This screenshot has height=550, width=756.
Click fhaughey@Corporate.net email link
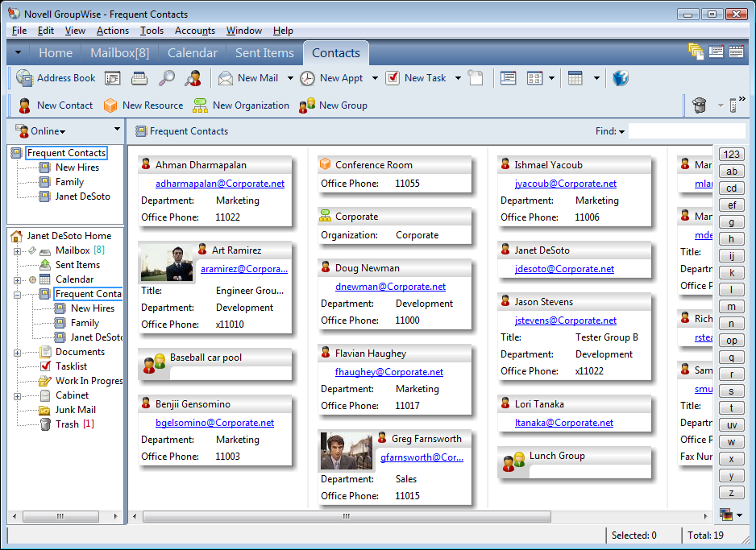(389, 372)
